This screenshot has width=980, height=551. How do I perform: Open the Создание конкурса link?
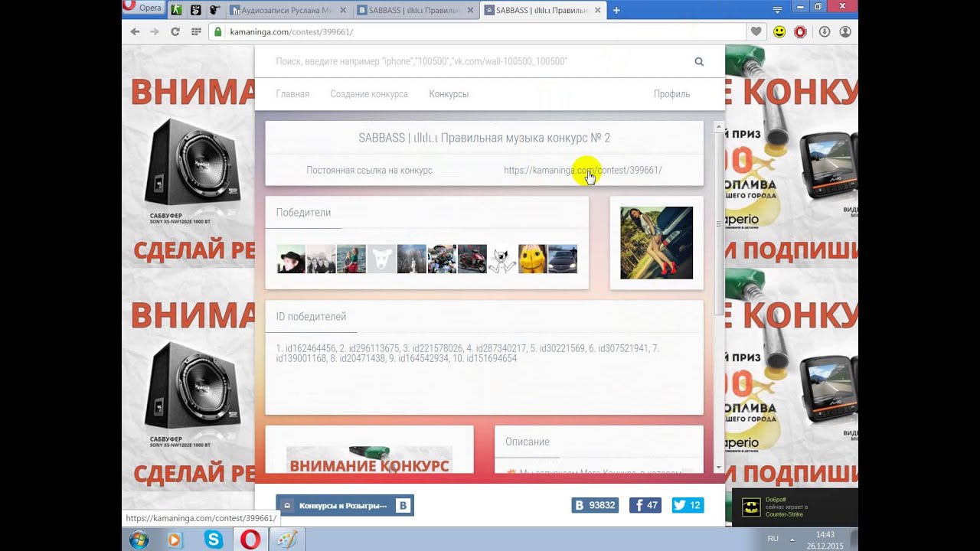pos(369,94)
